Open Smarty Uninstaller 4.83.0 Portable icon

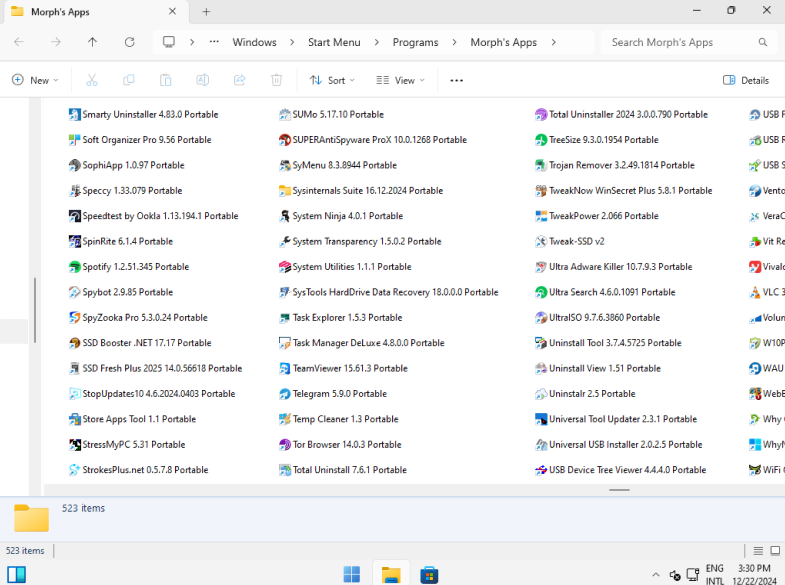[x=75, y=115]
